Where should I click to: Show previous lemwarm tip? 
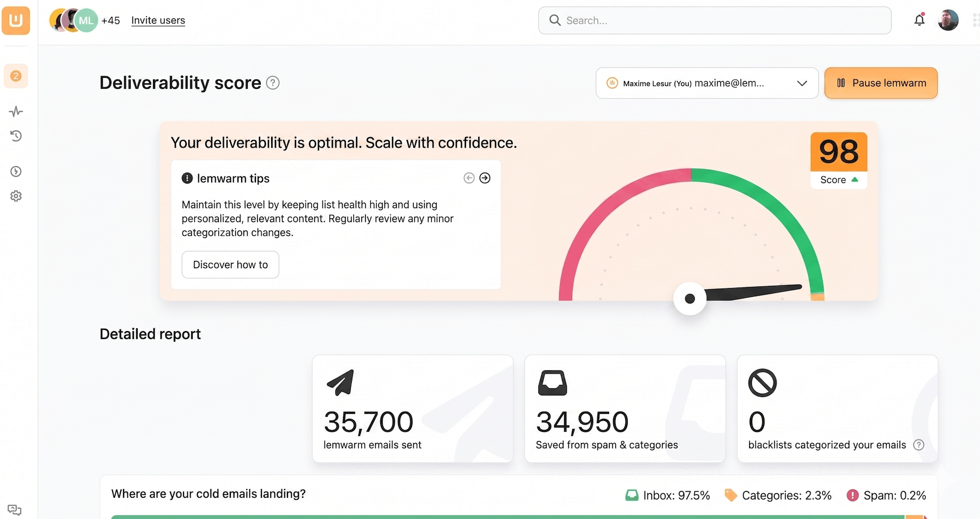pyautogui.click(x=469, y=178)
